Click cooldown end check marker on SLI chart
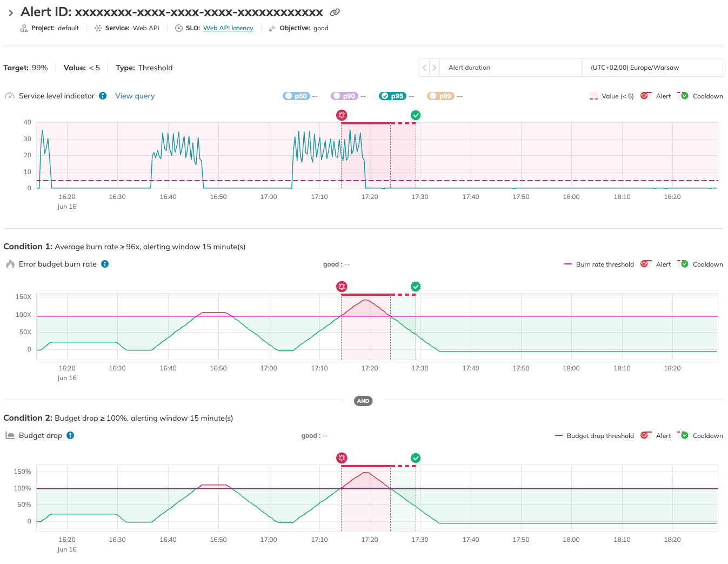This screenshot has width=728, height=564. pyautogui.click(x=416, y=115)
